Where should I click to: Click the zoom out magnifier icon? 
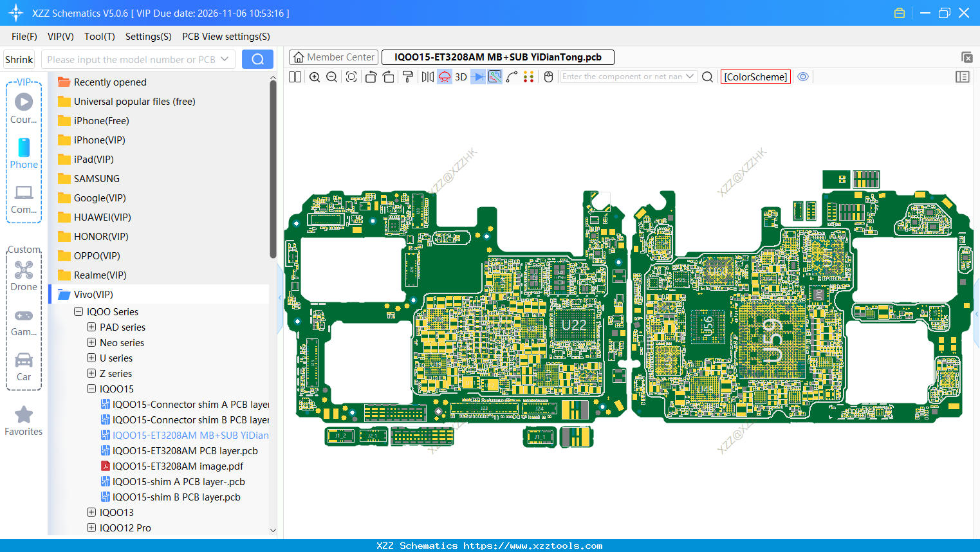332,77
